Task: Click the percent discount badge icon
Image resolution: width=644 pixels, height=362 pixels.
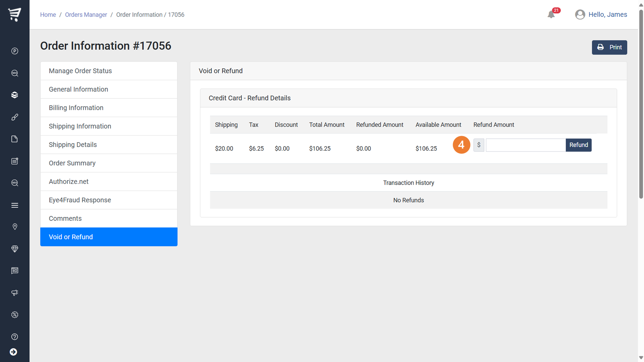Action: pos(14,315)
